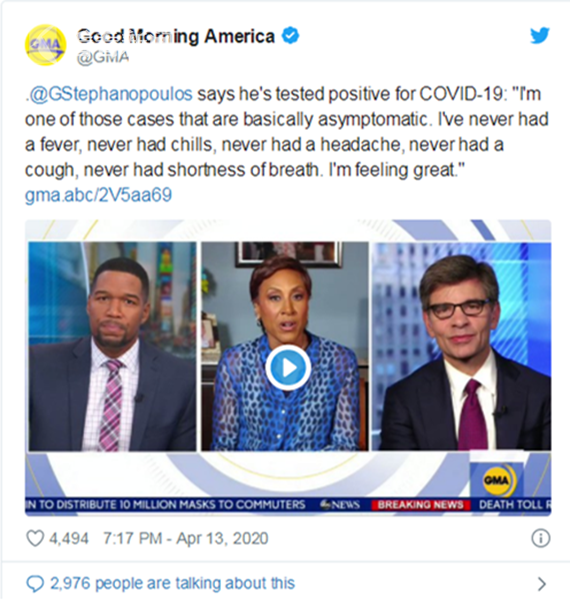Viewport: 570px width, 600px height.
Task: Click the Good Morning America name
Action: [x=176, y=36]
